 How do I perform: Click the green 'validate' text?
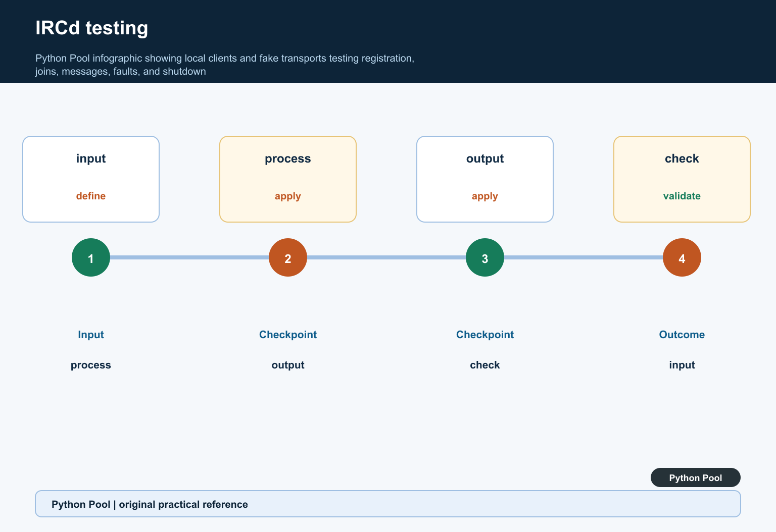pos(682,196)
